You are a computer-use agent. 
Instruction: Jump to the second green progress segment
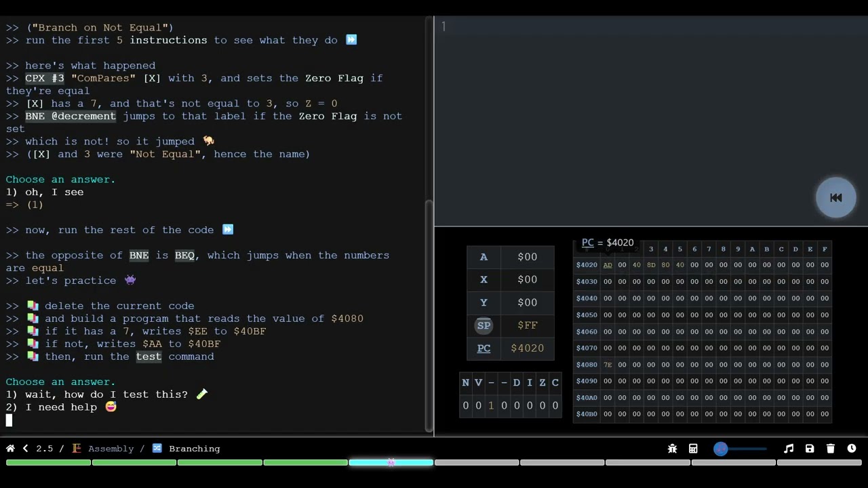point(134,463)
